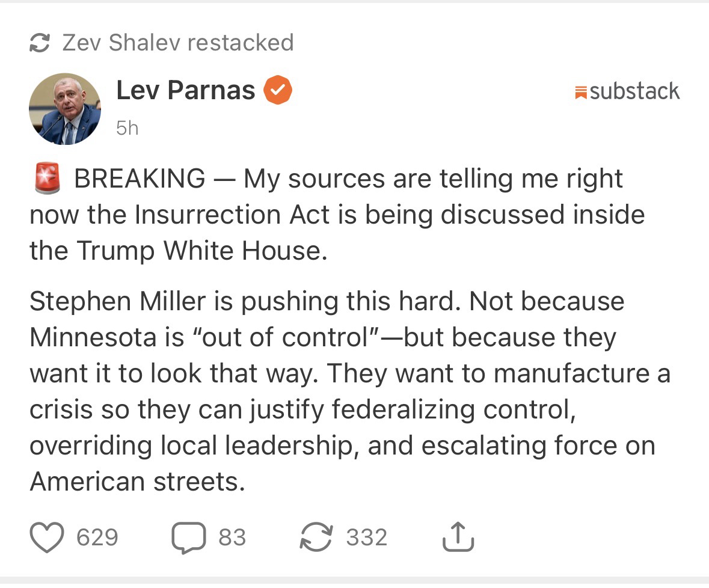Click the 5h post timestamp

(x=127, y=127)
